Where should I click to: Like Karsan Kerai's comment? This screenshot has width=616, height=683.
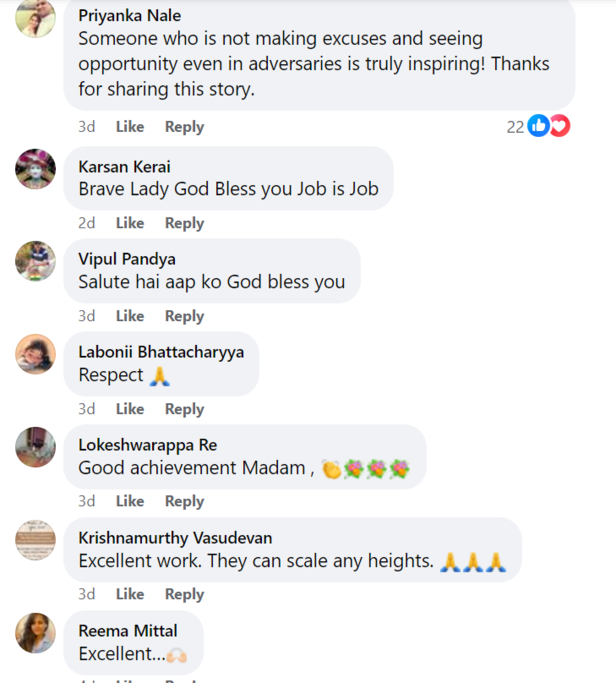130,223
